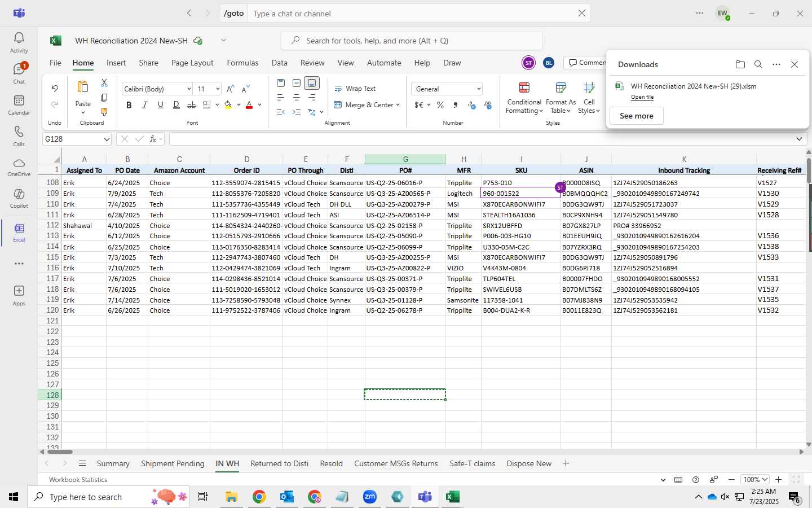Toggle italic formatting

[145, 105]
